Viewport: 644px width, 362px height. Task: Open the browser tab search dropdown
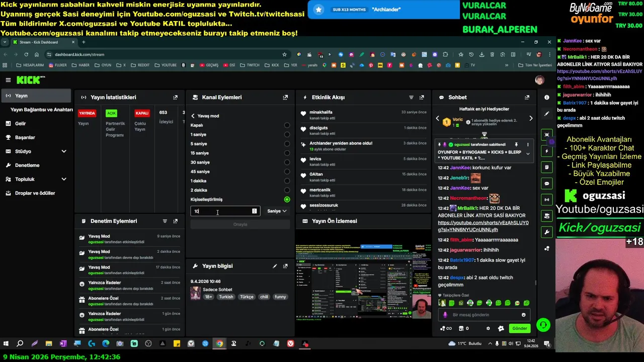[5, 42]
